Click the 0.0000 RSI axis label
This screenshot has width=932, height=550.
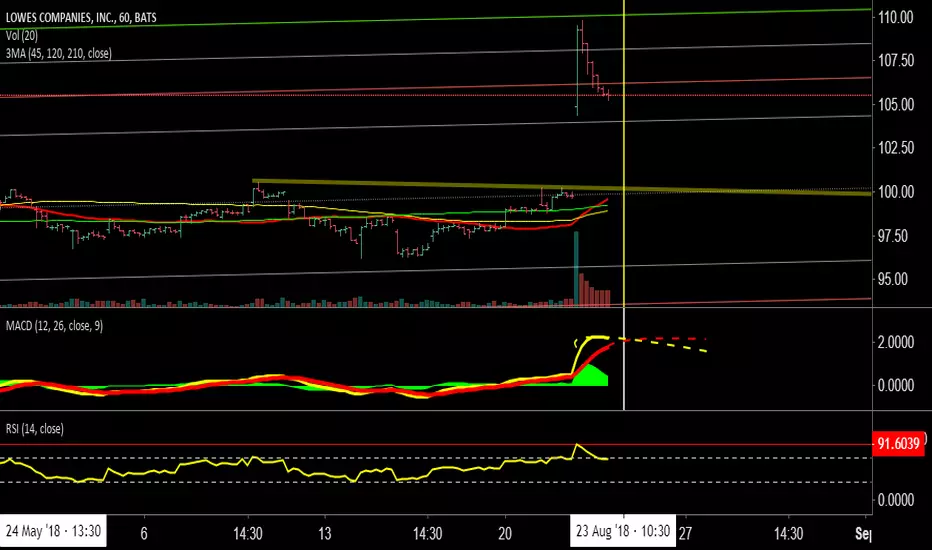coord(896,500)
